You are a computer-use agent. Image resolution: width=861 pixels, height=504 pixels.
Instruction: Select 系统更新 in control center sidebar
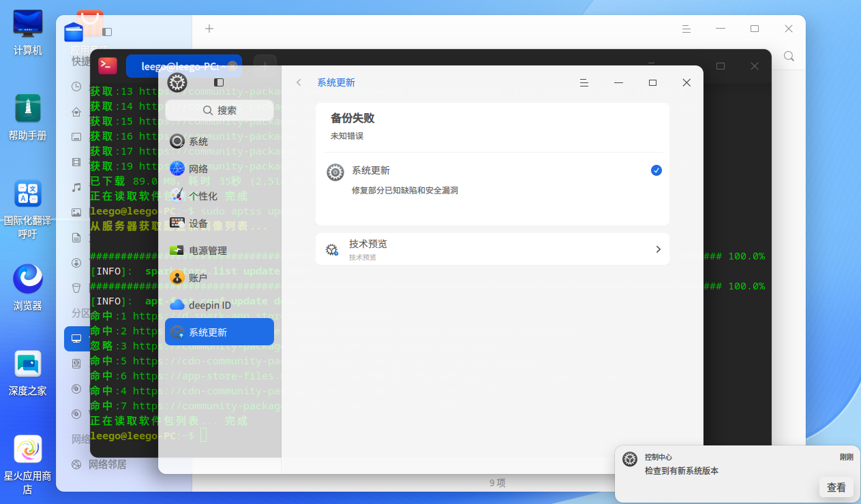tap(219, 332)
